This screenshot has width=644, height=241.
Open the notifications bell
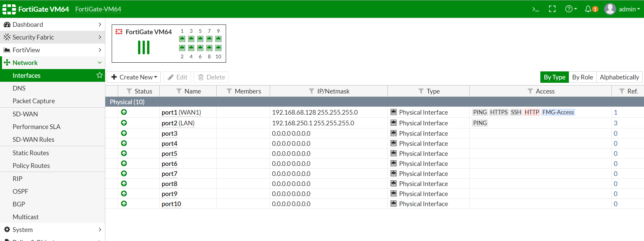(x=591, y=9)
